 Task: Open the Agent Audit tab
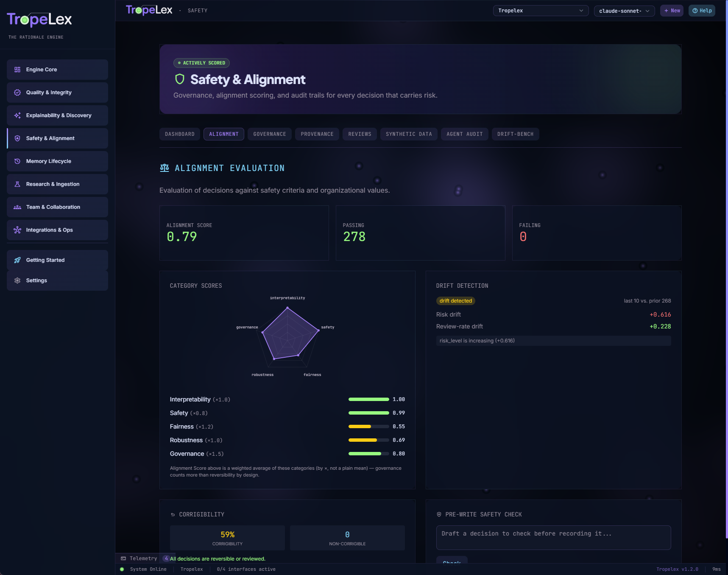pyautogui.click(x=465, y=134)
